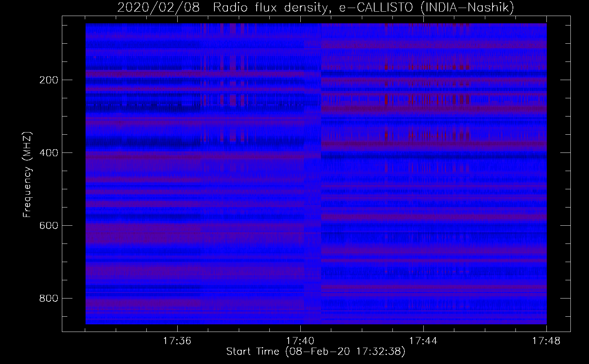Click the '17:36' time tick label
589x364 pixels.
(177, 341)
